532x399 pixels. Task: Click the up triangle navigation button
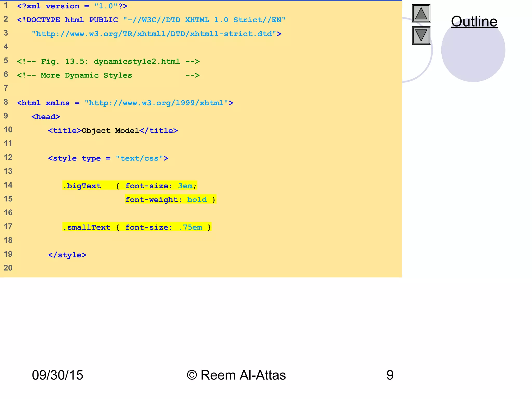[x=421, y=14]
